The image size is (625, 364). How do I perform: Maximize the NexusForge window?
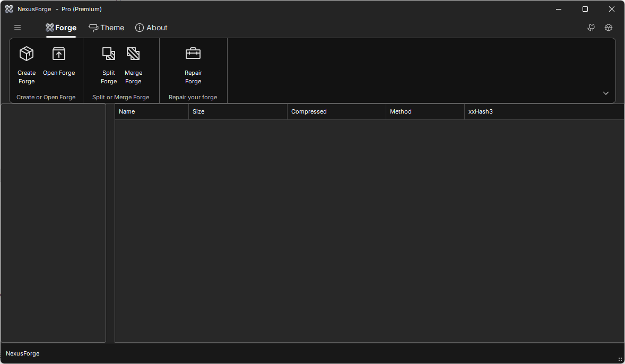pos(585,9)
